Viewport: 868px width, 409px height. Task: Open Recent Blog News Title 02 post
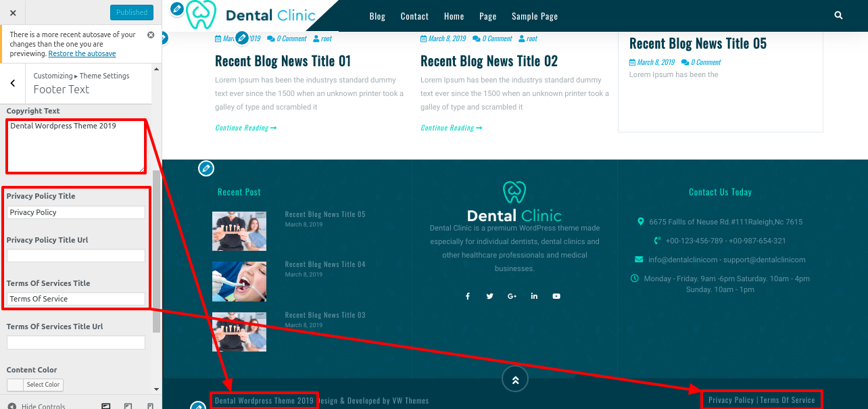[489, 61]
